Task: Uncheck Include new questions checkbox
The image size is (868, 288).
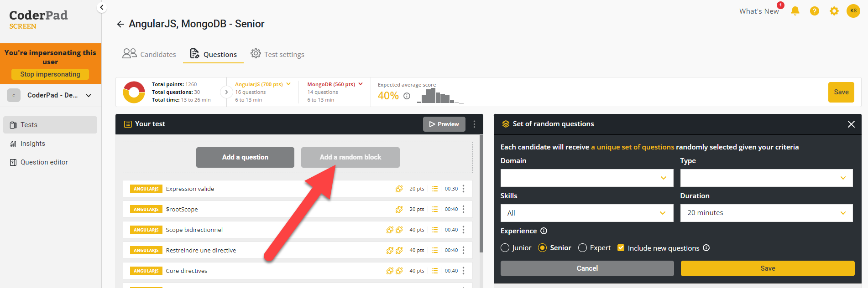Action: [621, 248]
